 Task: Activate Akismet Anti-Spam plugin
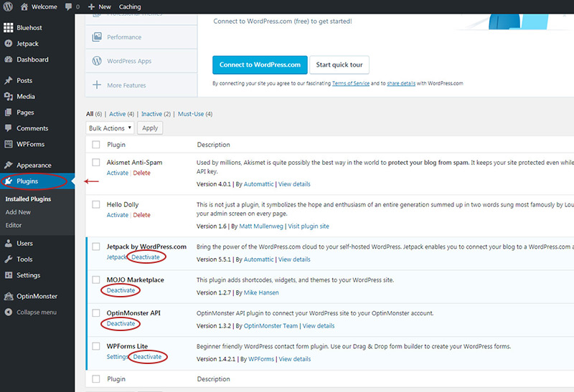pos(118,173)
